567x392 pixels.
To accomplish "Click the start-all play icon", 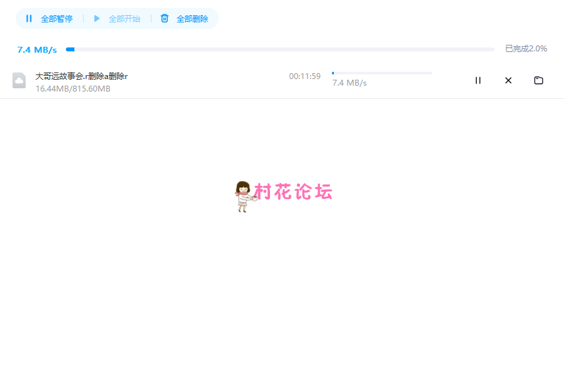I will point(97,18).
